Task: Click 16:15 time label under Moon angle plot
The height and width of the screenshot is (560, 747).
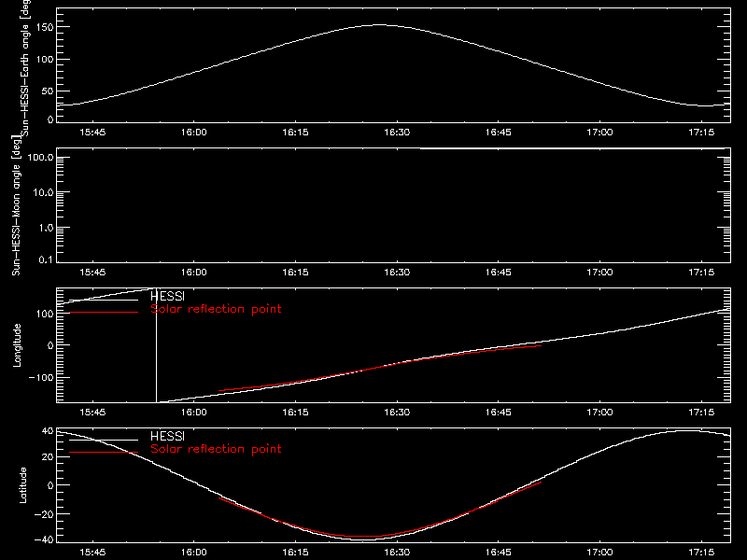Action: (x=295, y=273)
